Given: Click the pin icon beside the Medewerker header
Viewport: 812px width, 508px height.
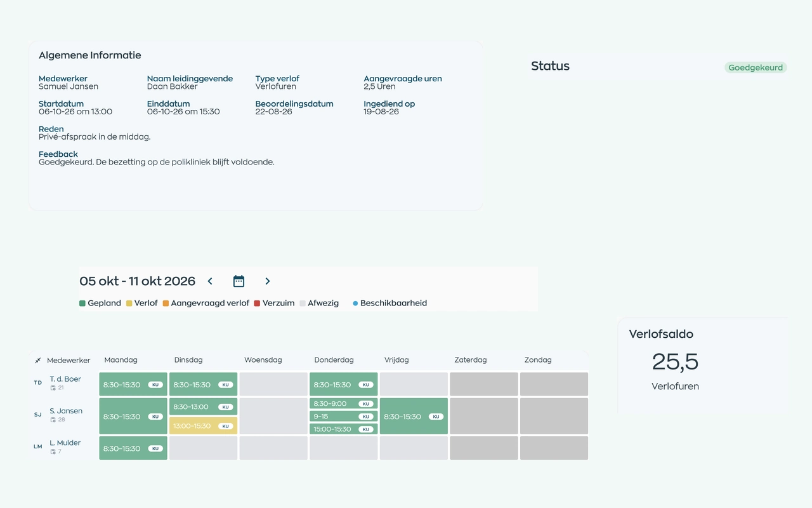Looking at the screenshot, I should click(38, 361).
